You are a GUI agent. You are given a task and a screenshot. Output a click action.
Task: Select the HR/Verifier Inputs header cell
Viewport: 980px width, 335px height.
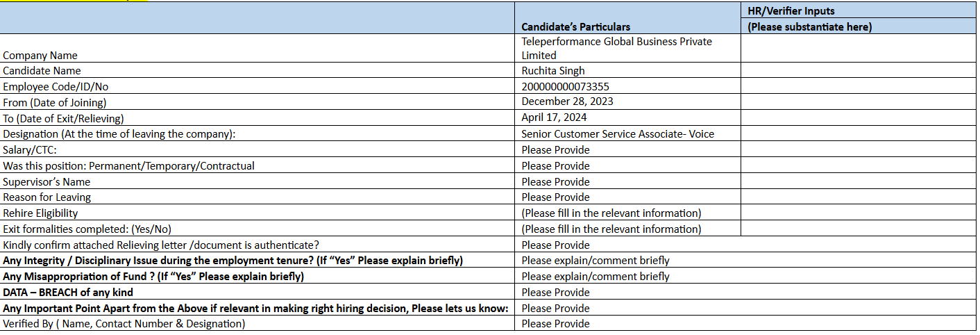(x=859, y=10)
